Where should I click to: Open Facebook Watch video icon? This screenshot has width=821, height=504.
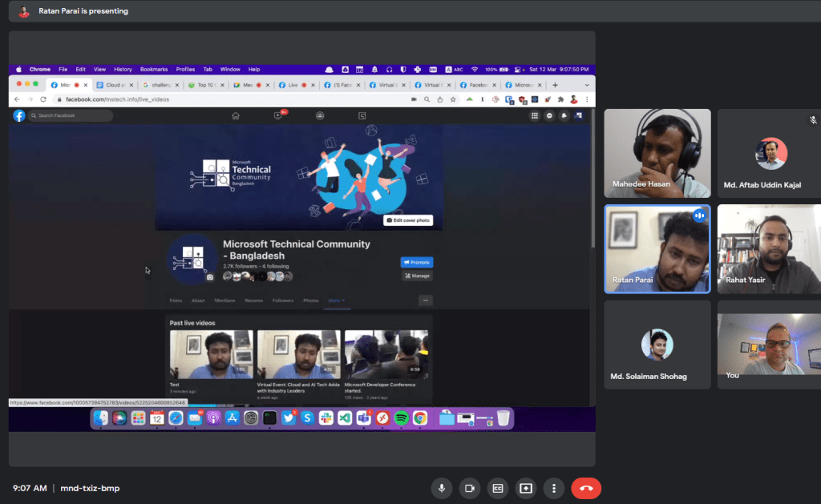(x=278, y=115)
